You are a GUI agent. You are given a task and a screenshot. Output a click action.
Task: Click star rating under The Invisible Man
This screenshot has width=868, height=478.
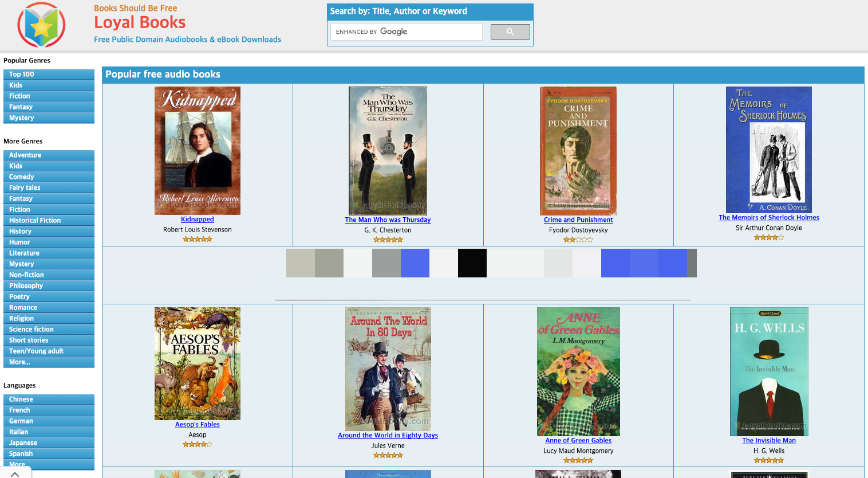[769, 460]
